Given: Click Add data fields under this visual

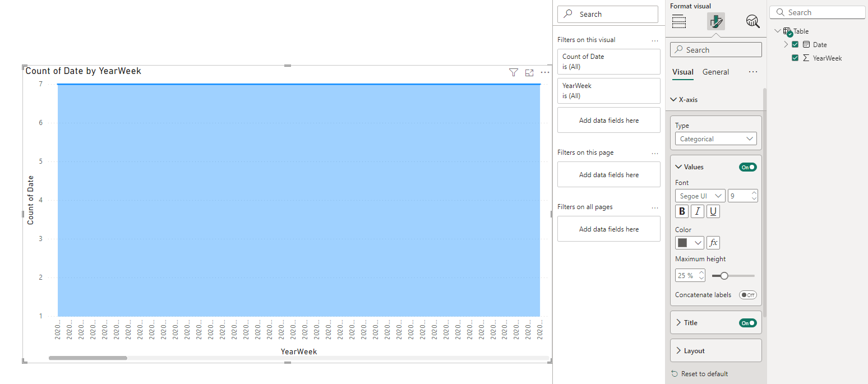Looking at the screenshot, I should point(609,121).
